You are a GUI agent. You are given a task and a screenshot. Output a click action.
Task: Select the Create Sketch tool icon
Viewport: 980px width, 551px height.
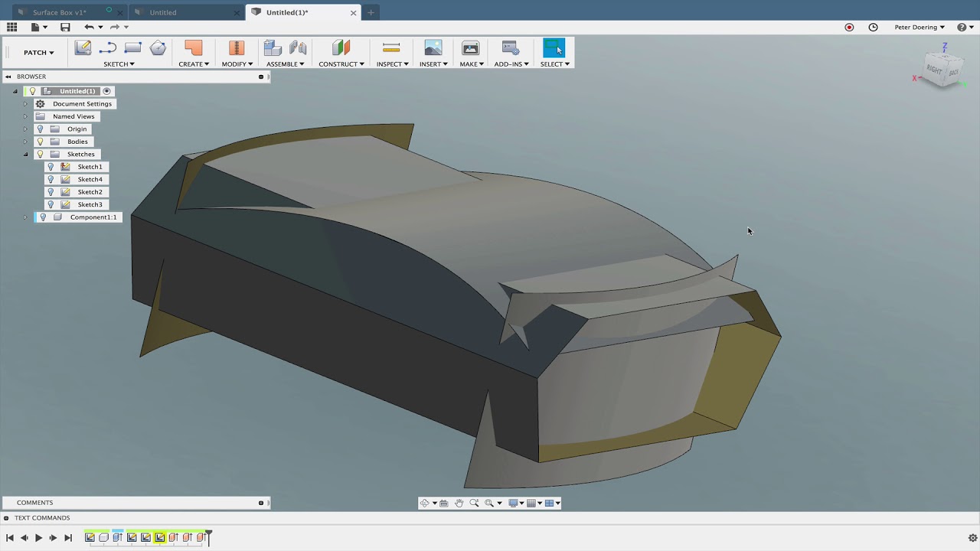pos(83,47)
